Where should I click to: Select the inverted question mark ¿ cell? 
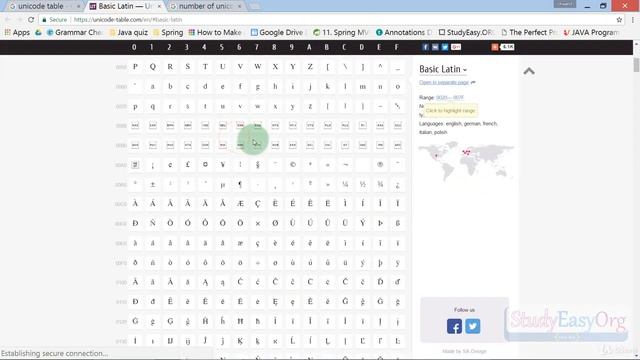coord(398,184)
